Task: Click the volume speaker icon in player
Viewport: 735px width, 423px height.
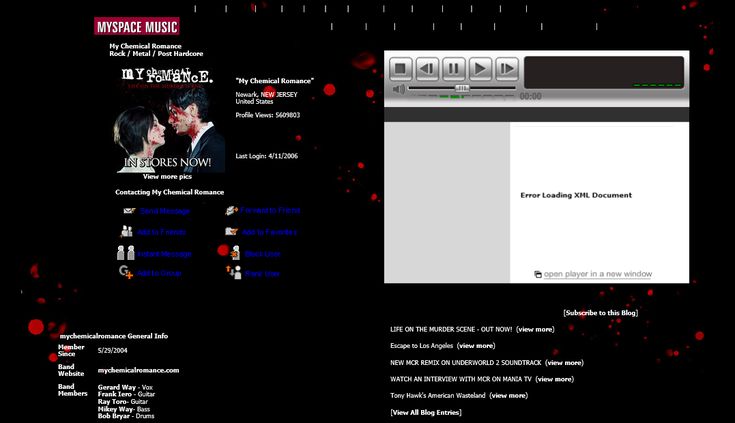Action: tap(398, 89)
